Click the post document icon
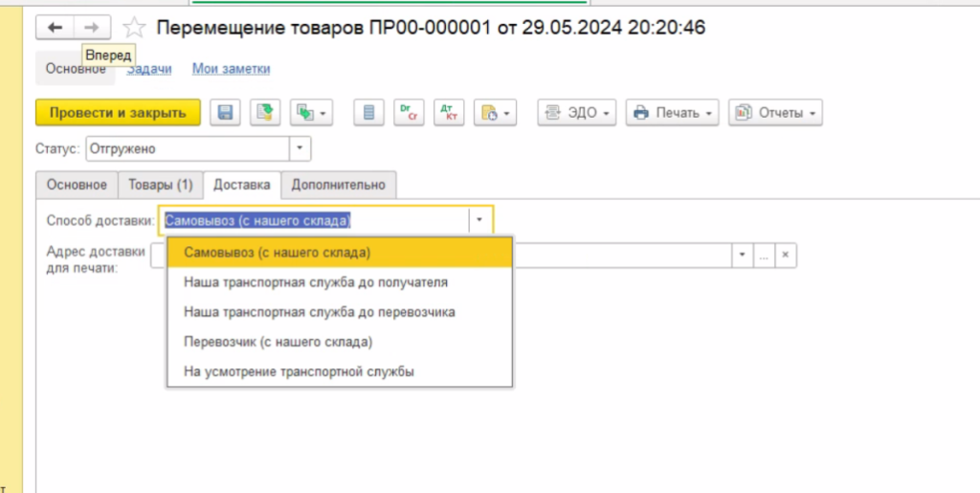Viewport: 980px width, 493px height. 264,113
